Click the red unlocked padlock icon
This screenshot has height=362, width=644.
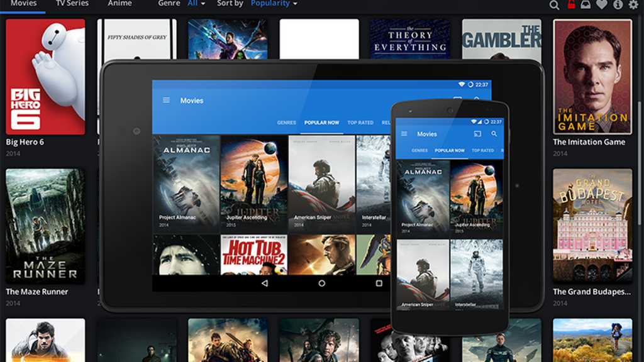tap(571, 4)
